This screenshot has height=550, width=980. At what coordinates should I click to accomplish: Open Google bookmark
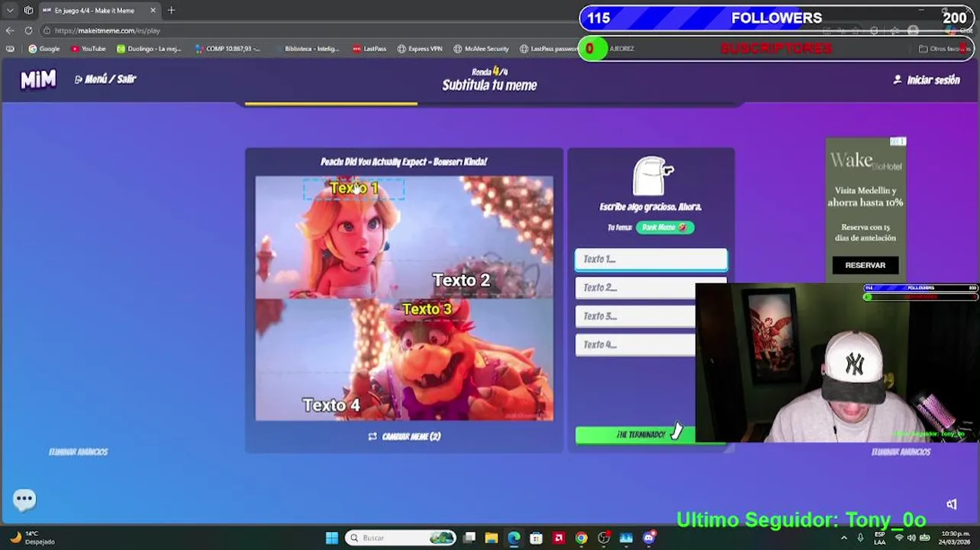[44, 48]
